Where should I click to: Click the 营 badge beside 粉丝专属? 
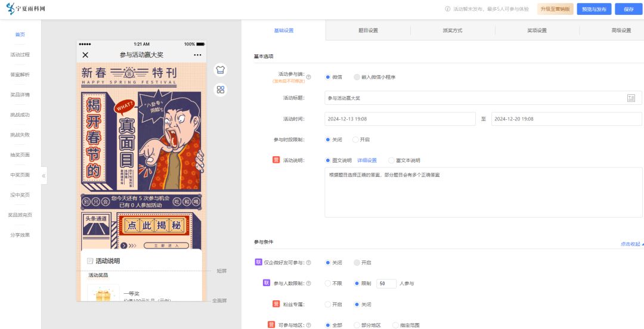point(277,304)
